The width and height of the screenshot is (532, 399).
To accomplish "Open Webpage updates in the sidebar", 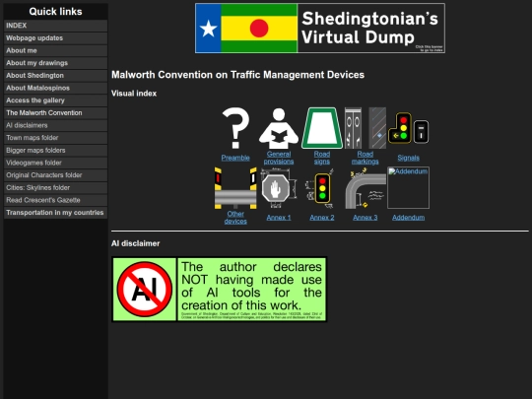I will 55,38.
